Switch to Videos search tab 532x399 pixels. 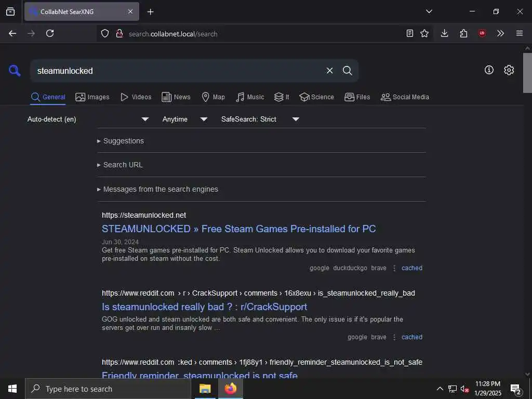coord(136,97)
